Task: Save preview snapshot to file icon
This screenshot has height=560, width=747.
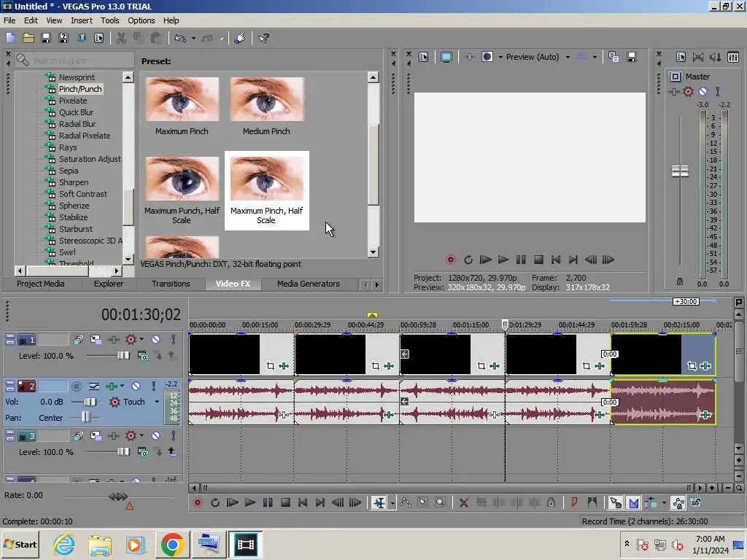Action: tap(632, 57)
